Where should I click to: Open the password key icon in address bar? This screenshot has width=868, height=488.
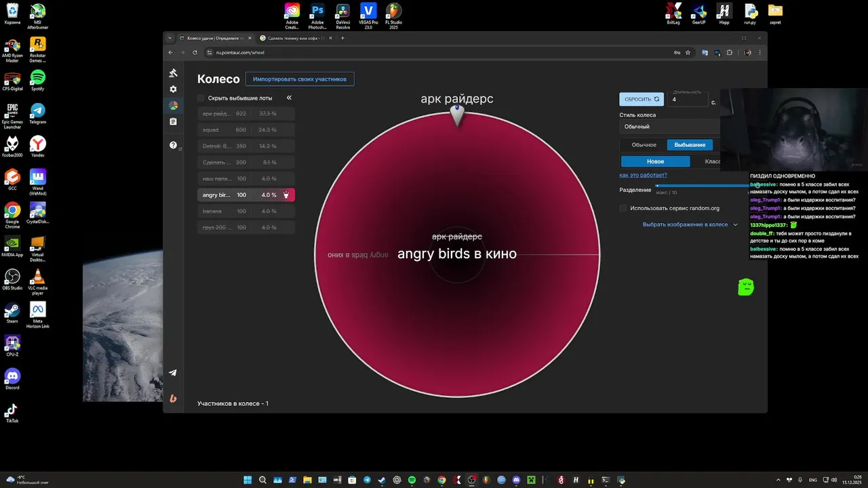pos(677,52)
